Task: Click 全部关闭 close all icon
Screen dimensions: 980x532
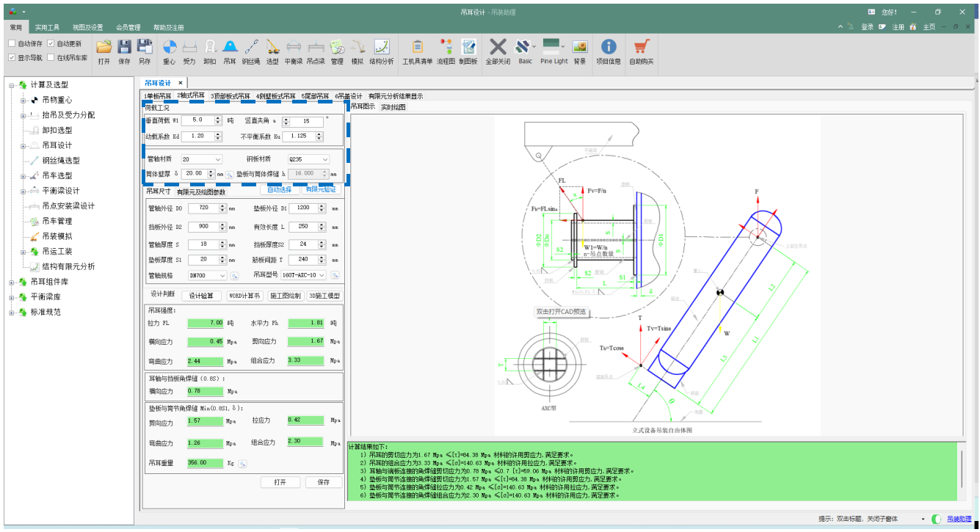Action: coord(498,46)
